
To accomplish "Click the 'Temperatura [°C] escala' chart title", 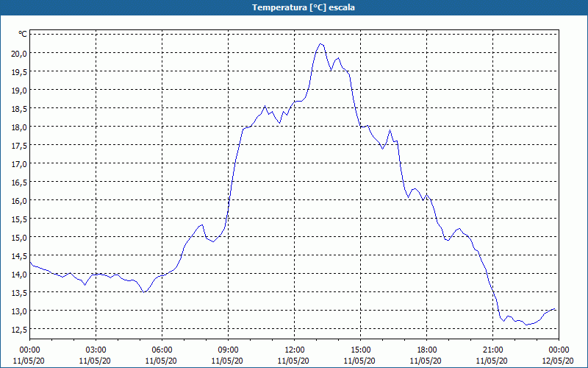I will 304,7.
